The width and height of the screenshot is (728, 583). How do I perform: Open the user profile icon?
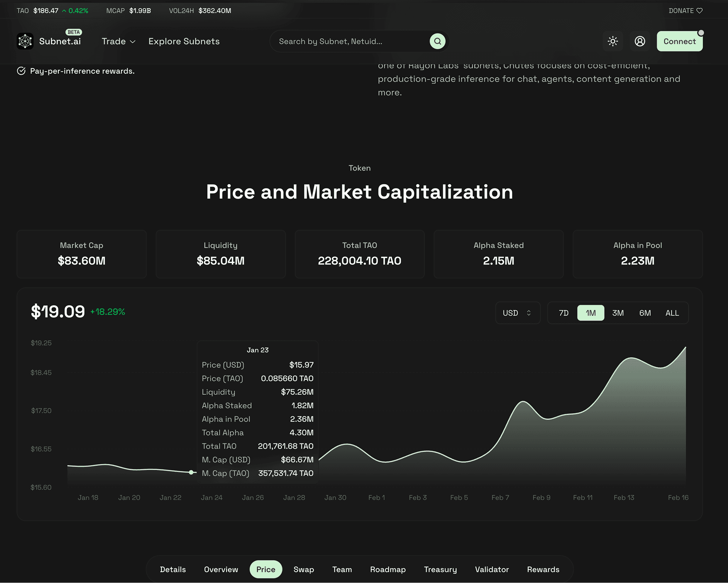click(x=640, y=41)
